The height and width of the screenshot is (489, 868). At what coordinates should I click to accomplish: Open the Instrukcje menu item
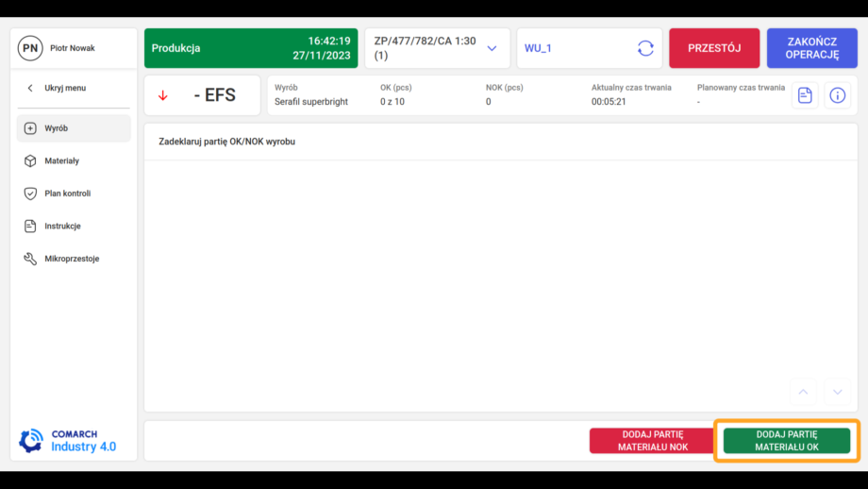74,227
